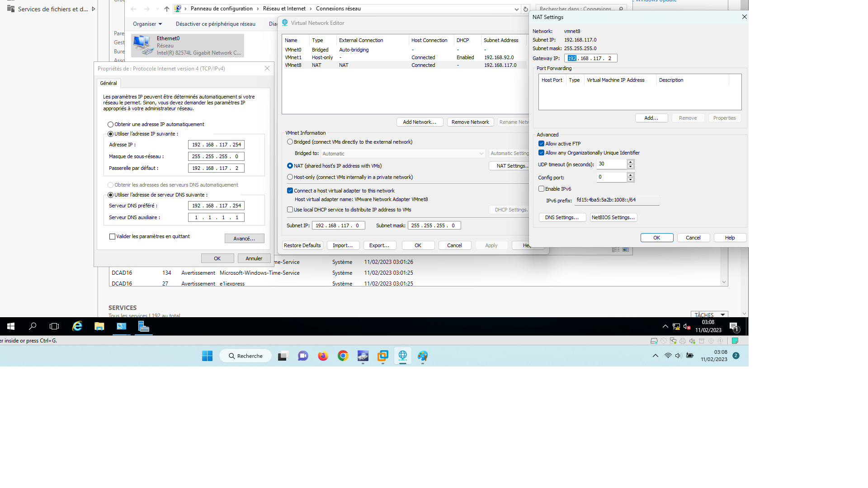Open Général tab in IPv4 properties
The image size is (868, 488).
pos(108,83)
